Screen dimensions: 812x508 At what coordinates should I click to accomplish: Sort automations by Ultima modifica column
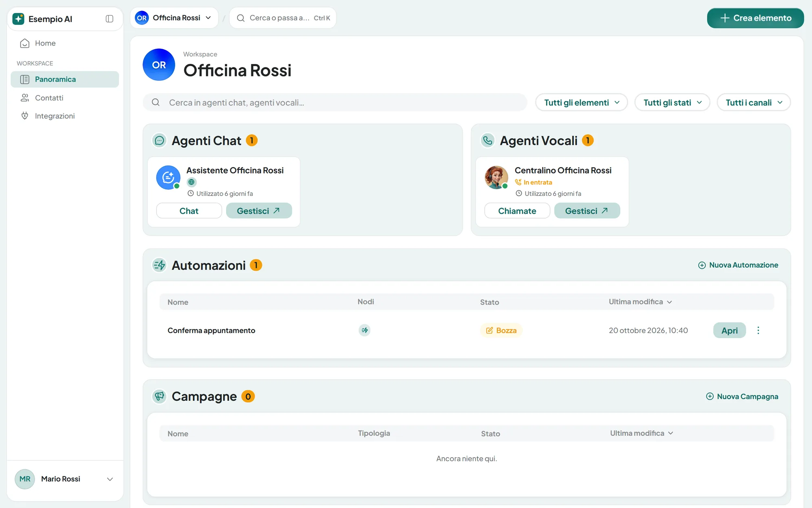[640, 302]
